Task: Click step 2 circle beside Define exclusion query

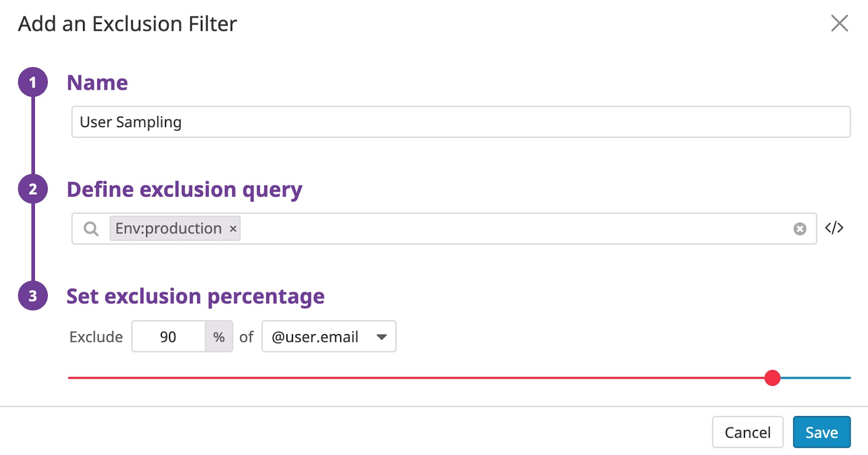Action: 32,189
